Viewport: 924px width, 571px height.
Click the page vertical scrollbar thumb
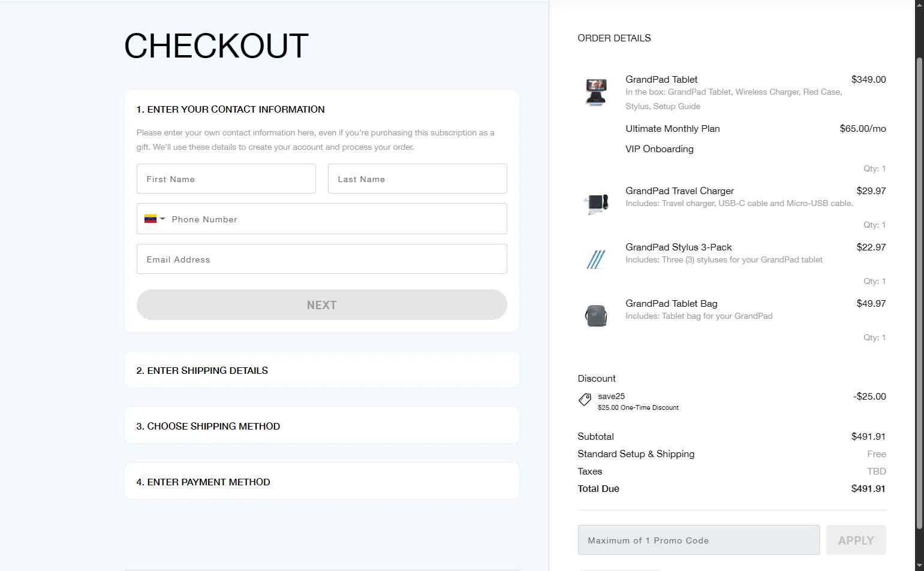point(919,294)
